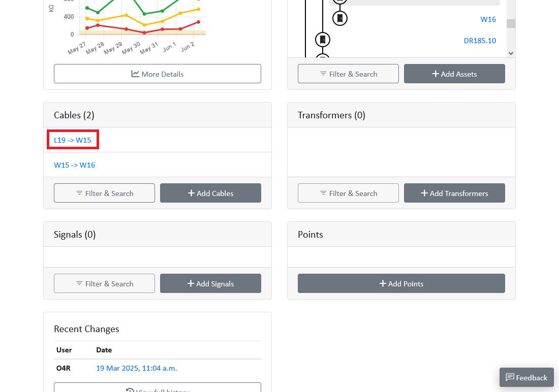Image resolution: width=559 pixels, height=392 pixels.
Task: Click the Add Signals button
Action: coord(210,284)
